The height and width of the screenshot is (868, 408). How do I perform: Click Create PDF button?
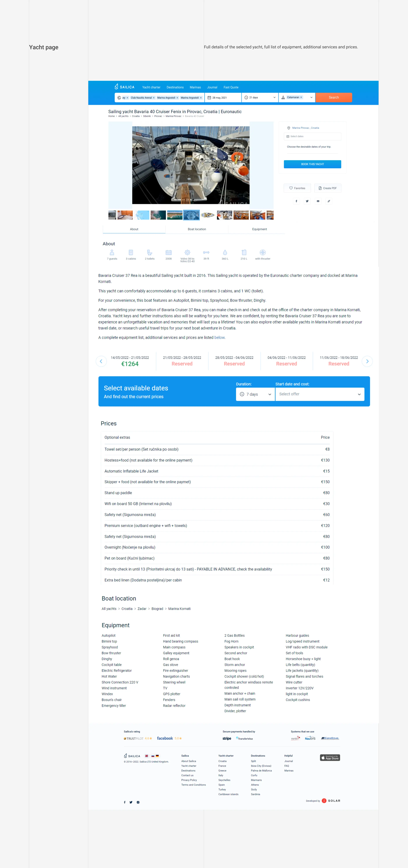tap(327, 188)
